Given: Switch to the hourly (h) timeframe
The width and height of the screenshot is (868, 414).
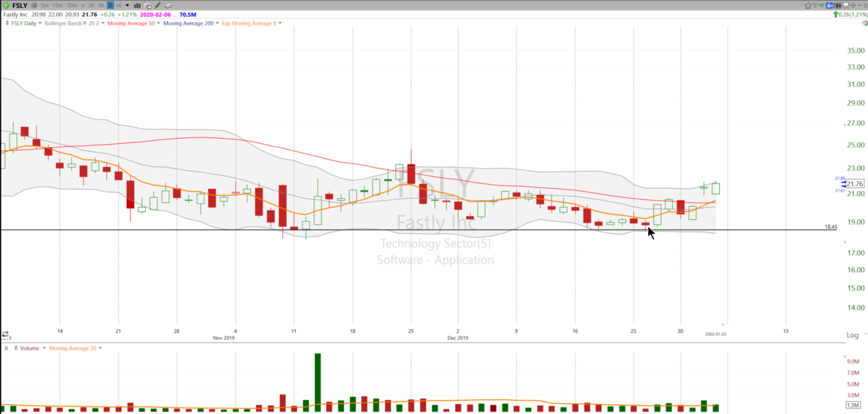Looking at the screenshot, I should click(83, 5).
